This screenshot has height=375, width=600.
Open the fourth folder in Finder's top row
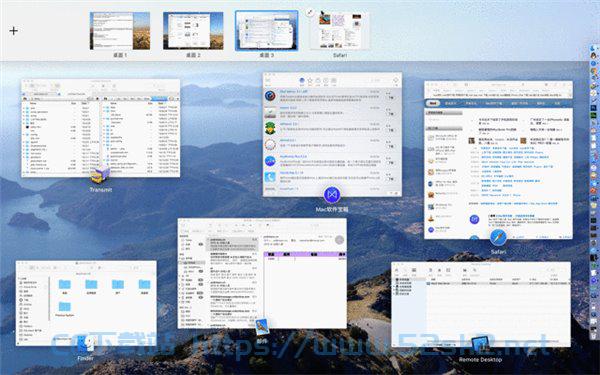[144, 284]
